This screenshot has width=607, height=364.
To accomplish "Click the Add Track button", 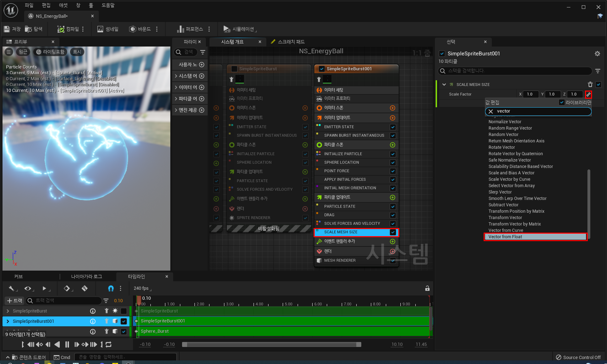I will point(15,301).
